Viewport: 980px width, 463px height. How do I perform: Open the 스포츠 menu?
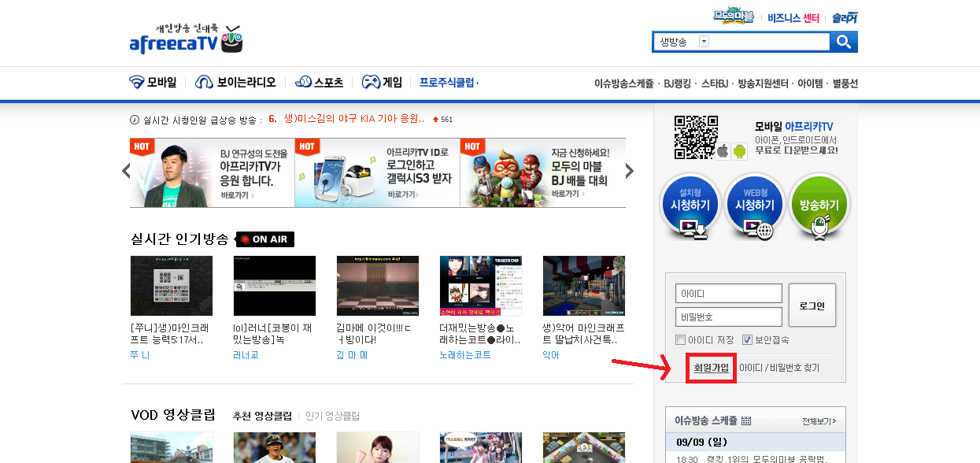click(x=319, y=82)
